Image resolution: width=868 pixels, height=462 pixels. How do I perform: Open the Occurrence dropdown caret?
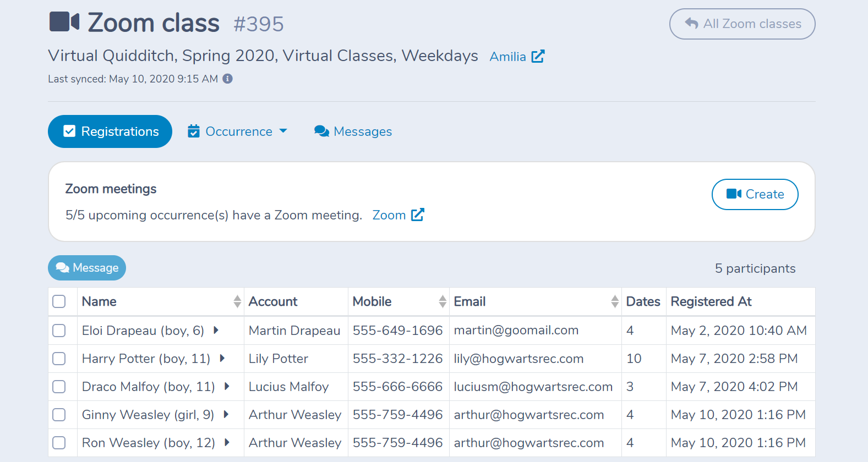click(283, 131)
